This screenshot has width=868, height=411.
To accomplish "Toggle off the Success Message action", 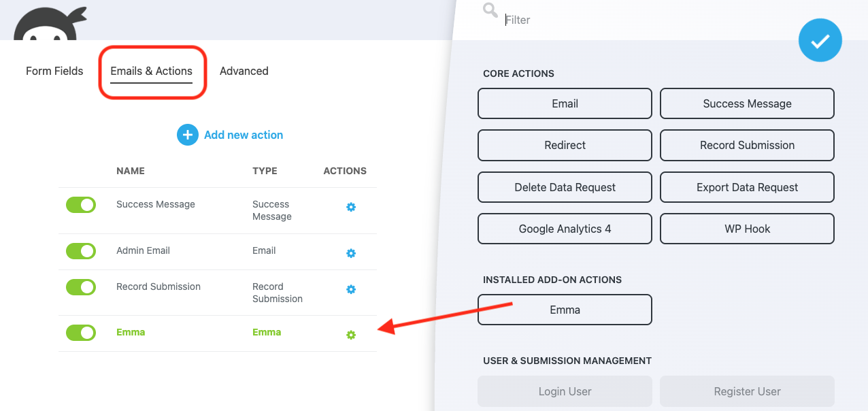I will (x=81, y=205).
